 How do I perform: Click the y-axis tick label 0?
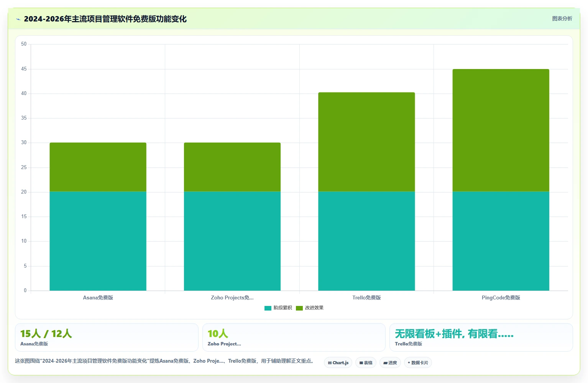pos(25,291)
